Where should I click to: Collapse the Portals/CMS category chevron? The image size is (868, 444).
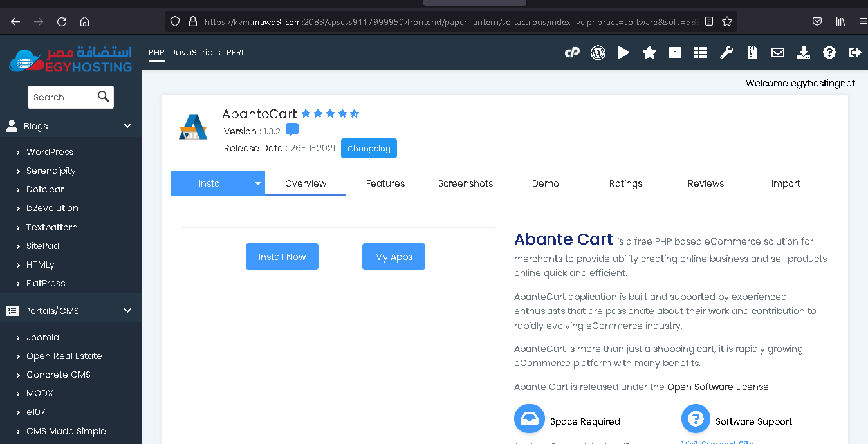[x=127, y=310]
